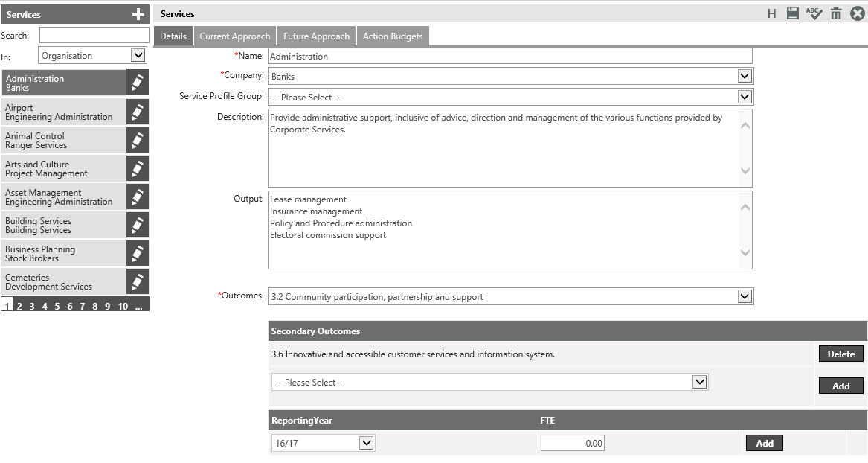The image size is (868, 463).
Task: Edit the Animal Control service pencil icon
Action: 138,140
